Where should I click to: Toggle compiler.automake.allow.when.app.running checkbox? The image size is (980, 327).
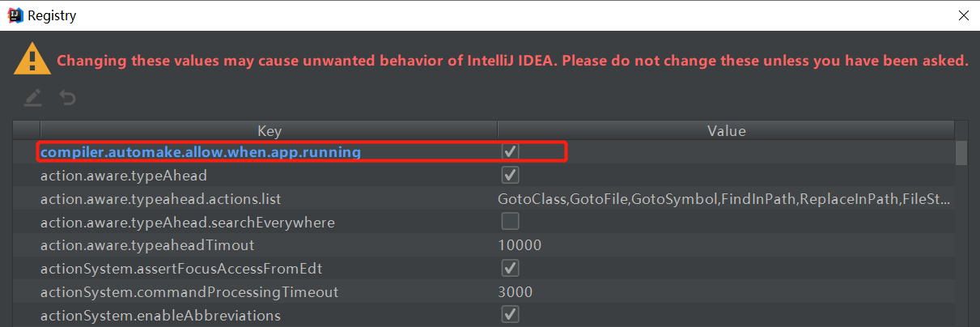click(511, 151)
